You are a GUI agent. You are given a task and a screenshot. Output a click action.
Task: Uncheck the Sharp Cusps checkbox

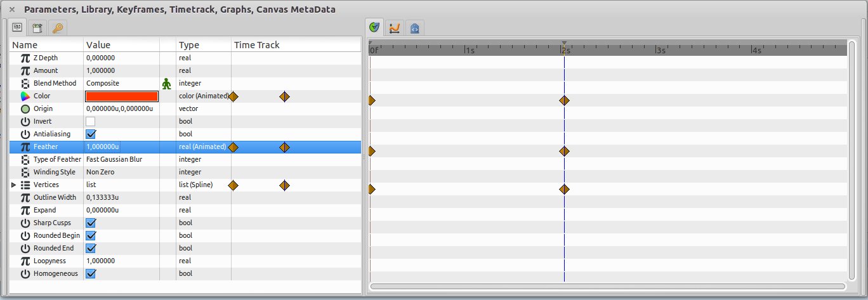tap(91, 223)
